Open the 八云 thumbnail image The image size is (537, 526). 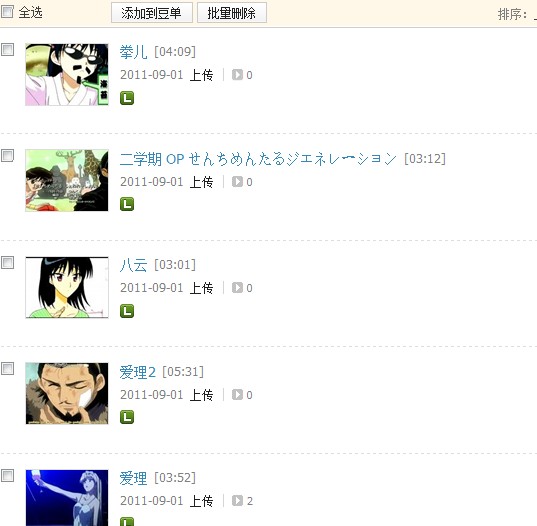click(67, 287)
